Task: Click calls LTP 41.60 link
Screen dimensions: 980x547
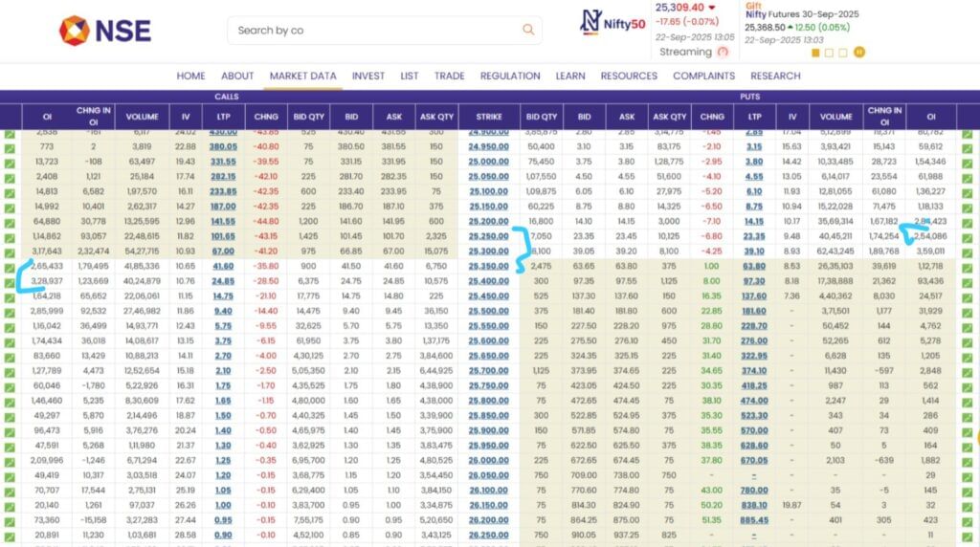Action: click(x=223, y=267)
